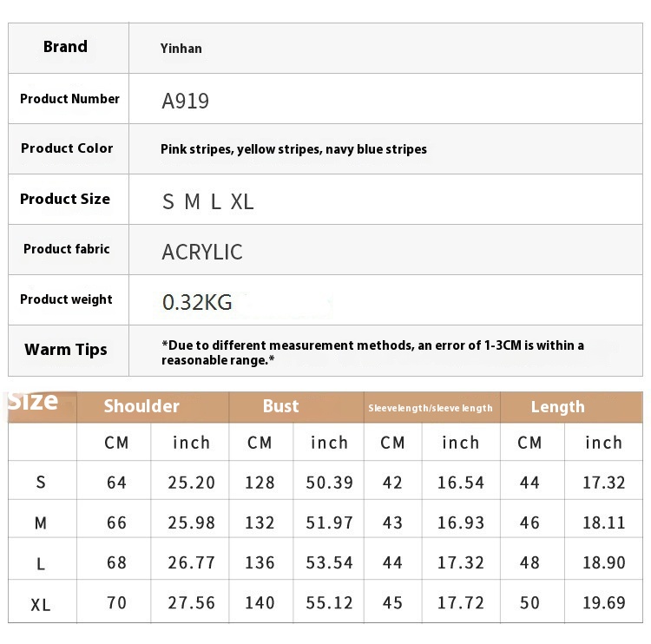Viewport: 651px width, 644px height.
Task: Click the Warm Tips label
Action: coord(66,350)
